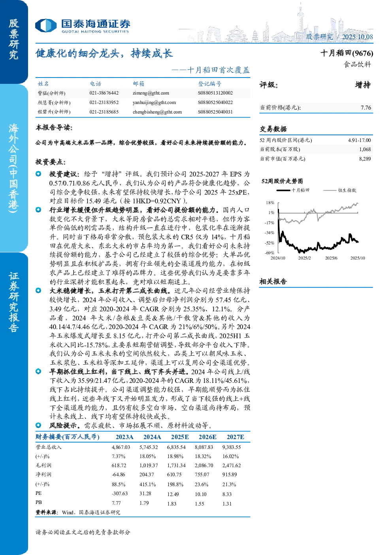Click the 净利润 row label
Viewport: 392px width, 555px height.
[43, 474]
